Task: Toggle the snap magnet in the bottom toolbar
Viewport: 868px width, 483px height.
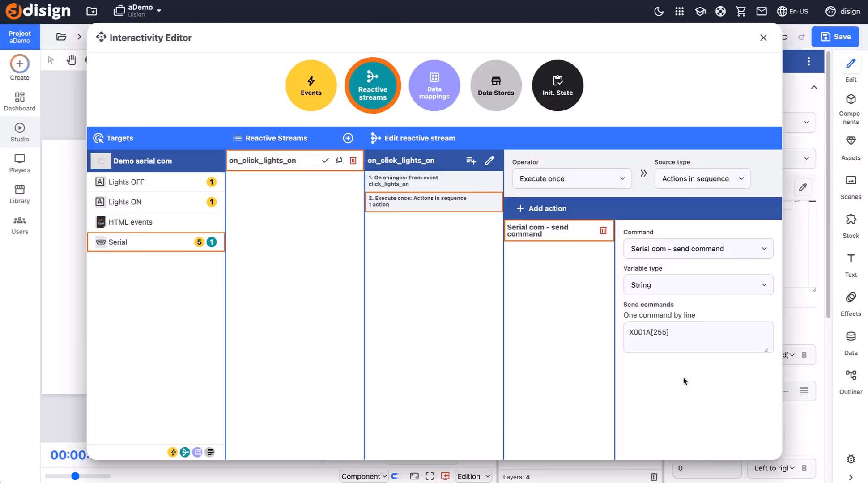Action: click(396, 476)
